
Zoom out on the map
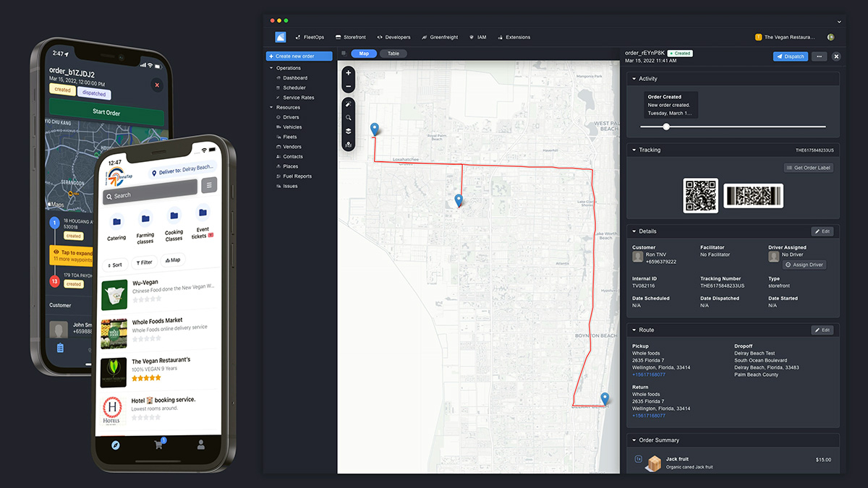pyautogui.click(x=349, y=87)
